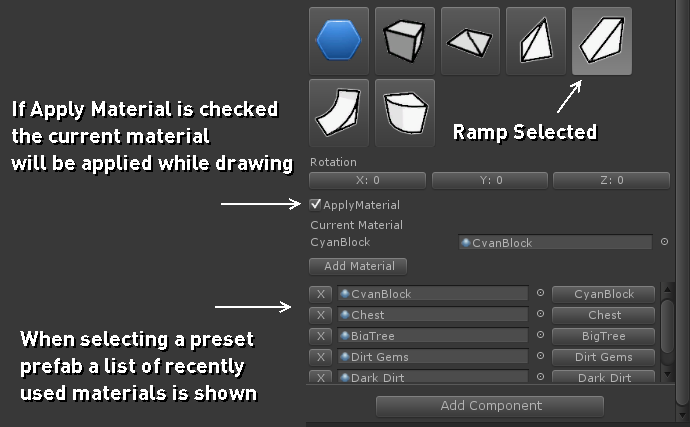Click the Rotation Z: 0 button

click(611, 181)
